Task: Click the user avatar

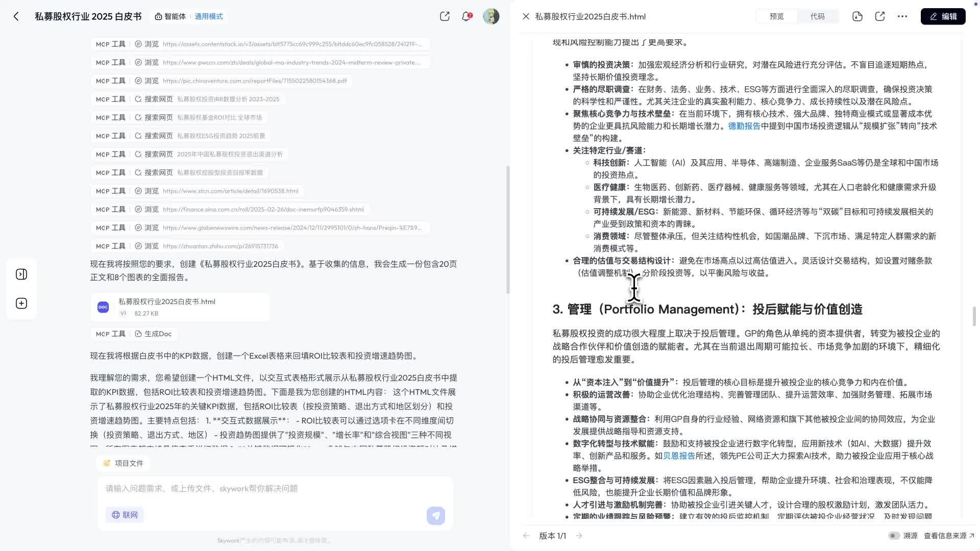Action: (x=491, y=16)
